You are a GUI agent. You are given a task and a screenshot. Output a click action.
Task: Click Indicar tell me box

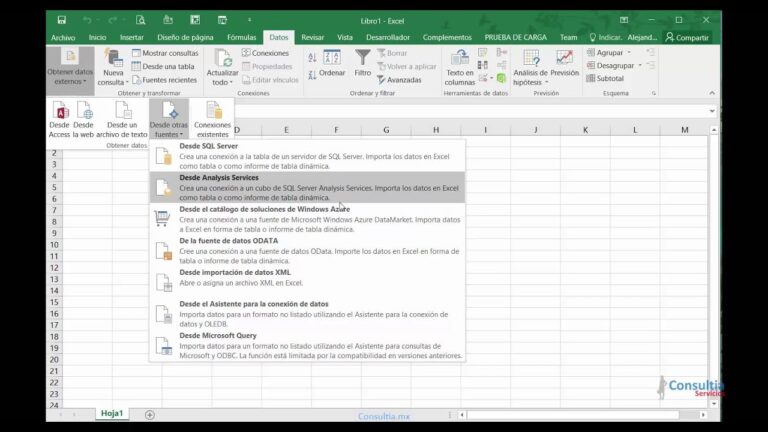click(x=605, y=37)
